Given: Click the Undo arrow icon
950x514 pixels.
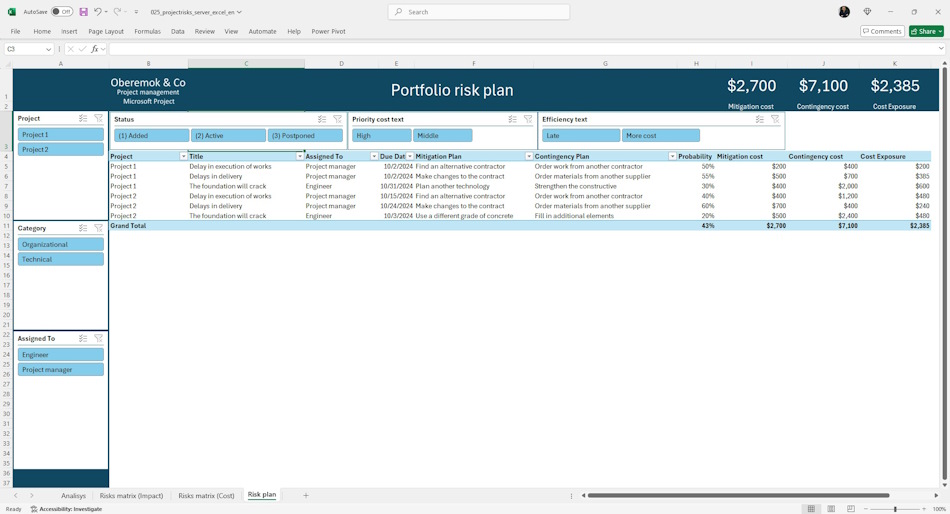Looking at the screenshot, I should [x=98, y=12].
